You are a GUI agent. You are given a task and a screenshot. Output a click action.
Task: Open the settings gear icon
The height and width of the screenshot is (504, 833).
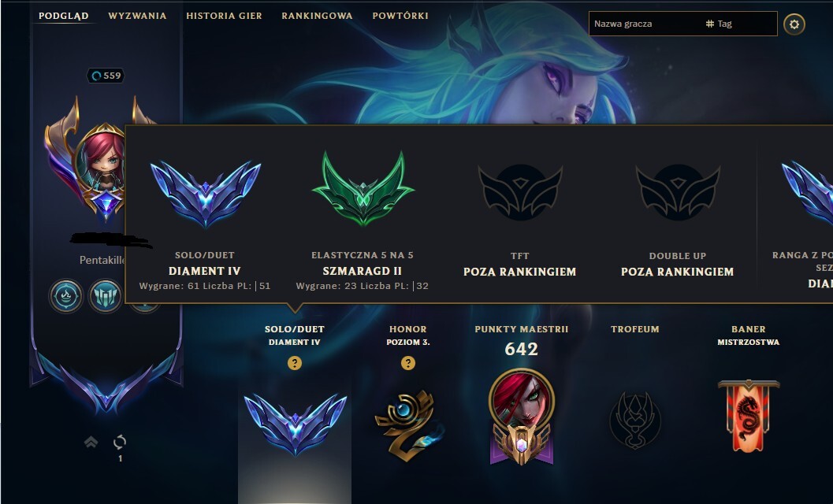pyautogui.click(x=794, y=24)
